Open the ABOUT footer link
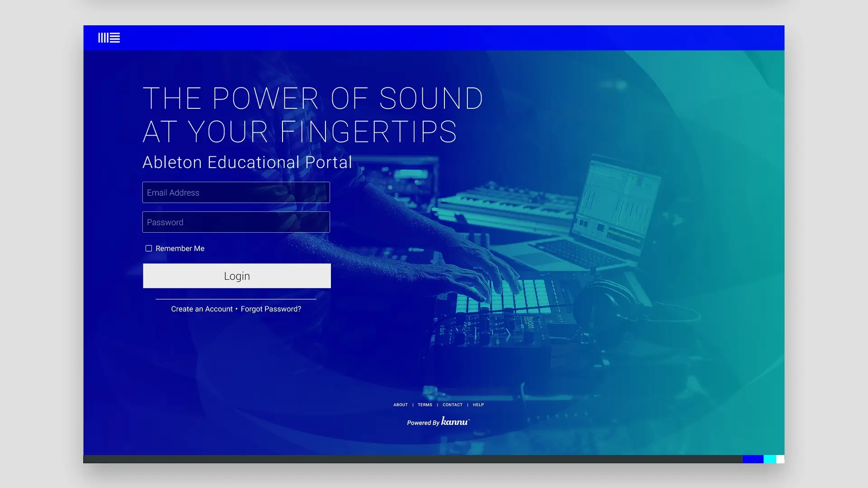This screenshot has height=488, width=868. [401, 405]
